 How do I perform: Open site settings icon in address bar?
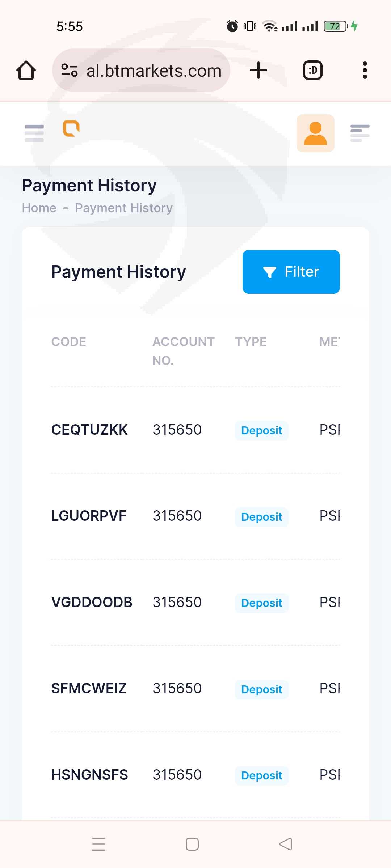[x=70, y=70]
